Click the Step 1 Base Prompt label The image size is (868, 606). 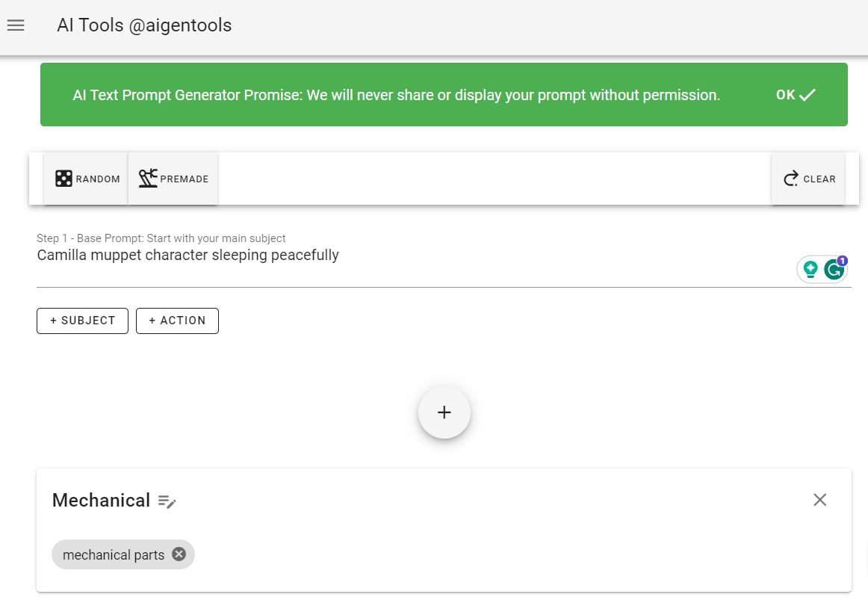161,238
